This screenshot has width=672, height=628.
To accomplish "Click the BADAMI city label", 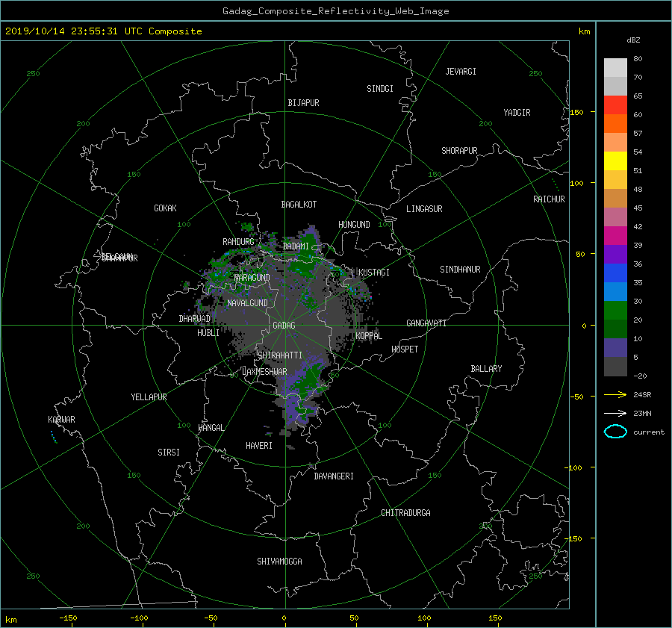I will (x=296, y=246).
